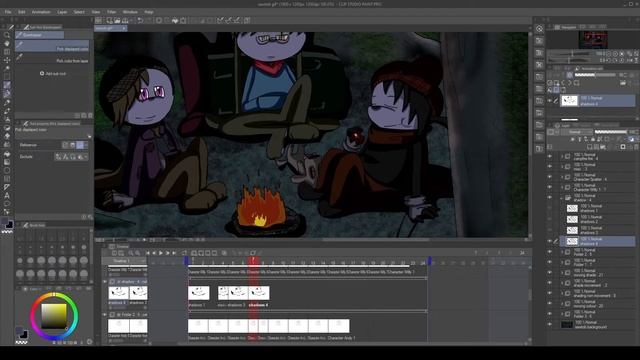Screen dimensions: 640x360
Task: Select the Text tool with letter A
Action: pyautogui.click(x=7, y=196)
